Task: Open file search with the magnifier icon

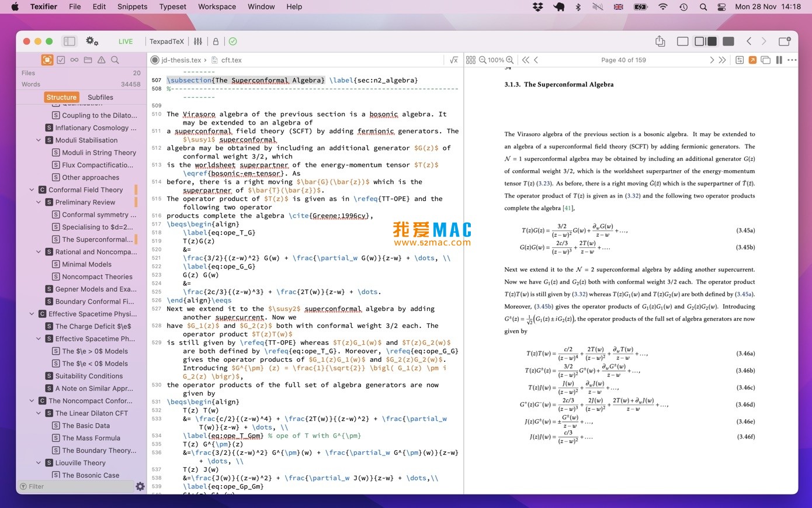Action: tap(114, 60)
